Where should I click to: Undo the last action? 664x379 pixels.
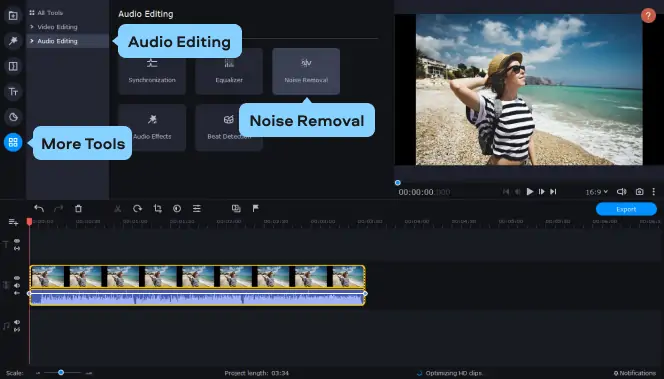[x=39, y=208]
